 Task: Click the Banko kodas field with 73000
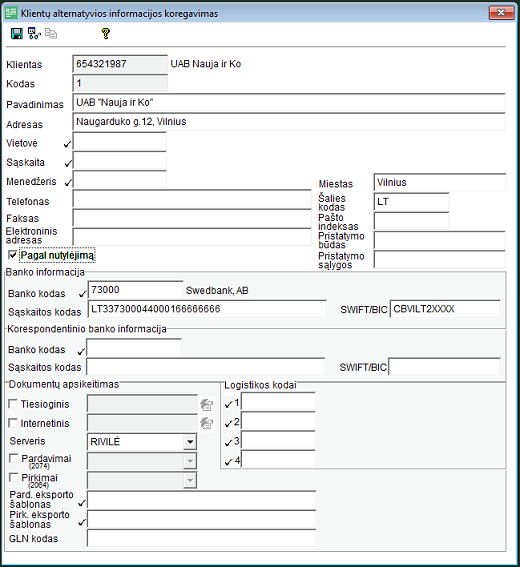[x=135, y=290]
